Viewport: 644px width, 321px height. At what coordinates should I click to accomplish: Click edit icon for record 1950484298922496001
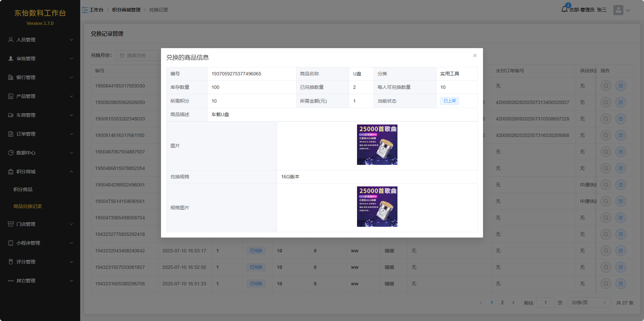[x=620, y=185]
